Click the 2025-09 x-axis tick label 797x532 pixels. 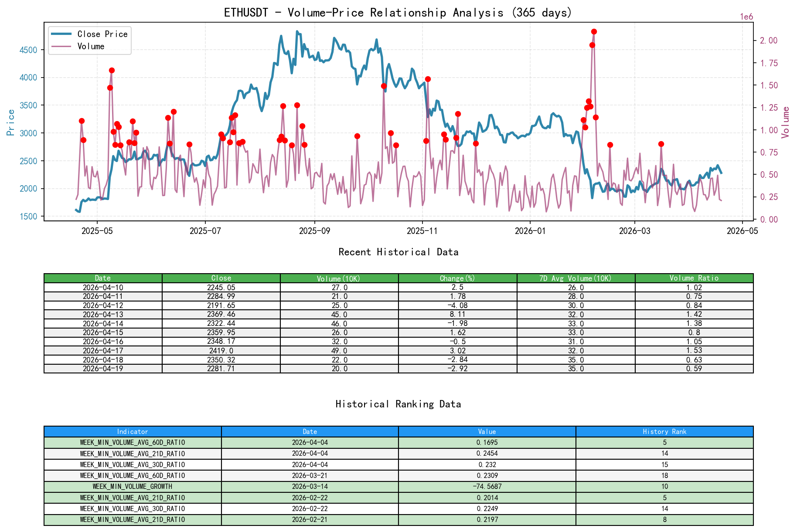pyautogui.click(x=315, y=230)
